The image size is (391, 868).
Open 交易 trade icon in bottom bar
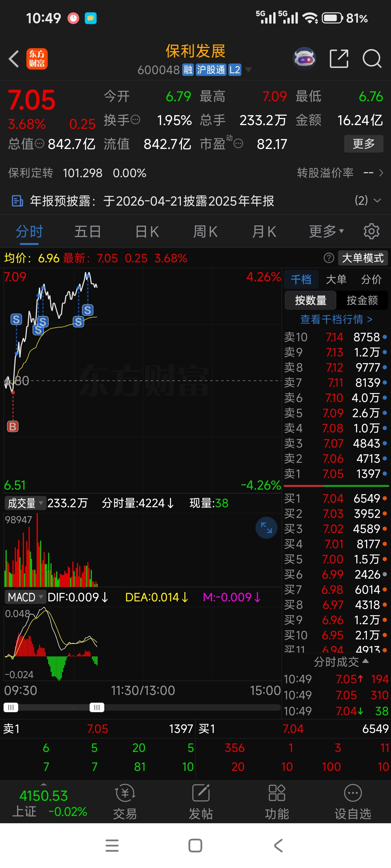[125, 793]
